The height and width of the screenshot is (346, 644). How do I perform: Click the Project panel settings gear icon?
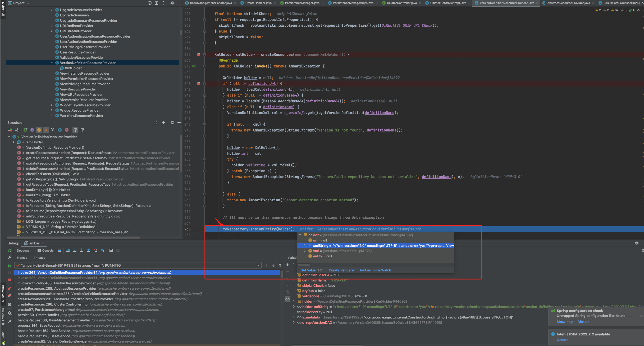tap(172, 3)
